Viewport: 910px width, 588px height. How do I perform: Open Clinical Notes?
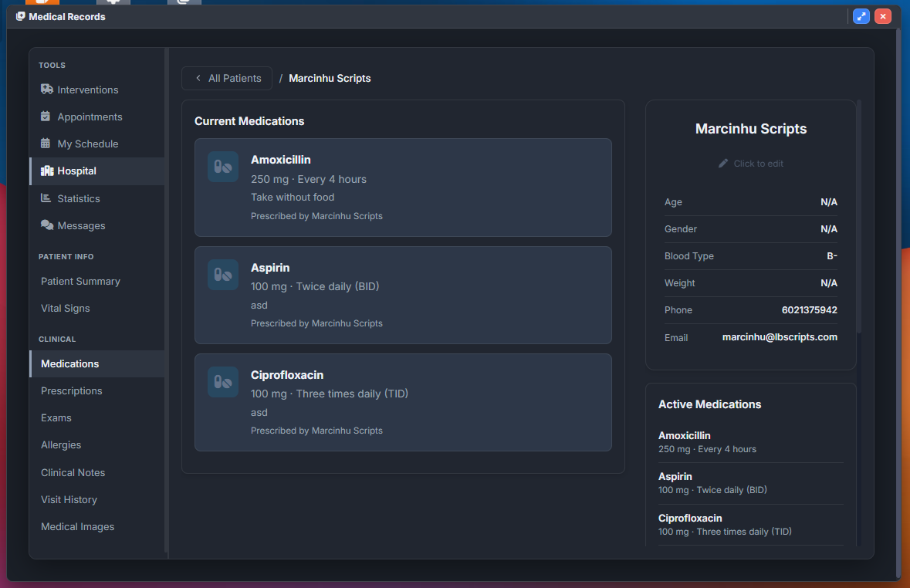point(97,472)
